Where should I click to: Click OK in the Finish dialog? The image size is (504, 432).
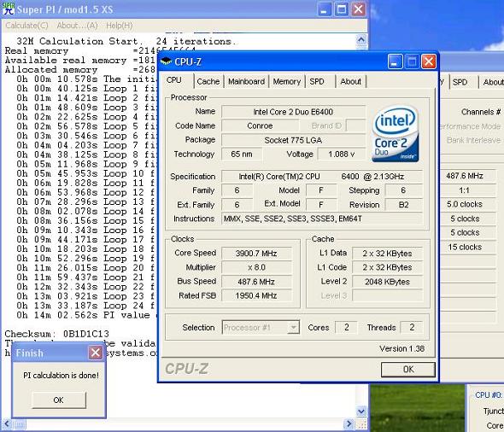click(58, 400)
